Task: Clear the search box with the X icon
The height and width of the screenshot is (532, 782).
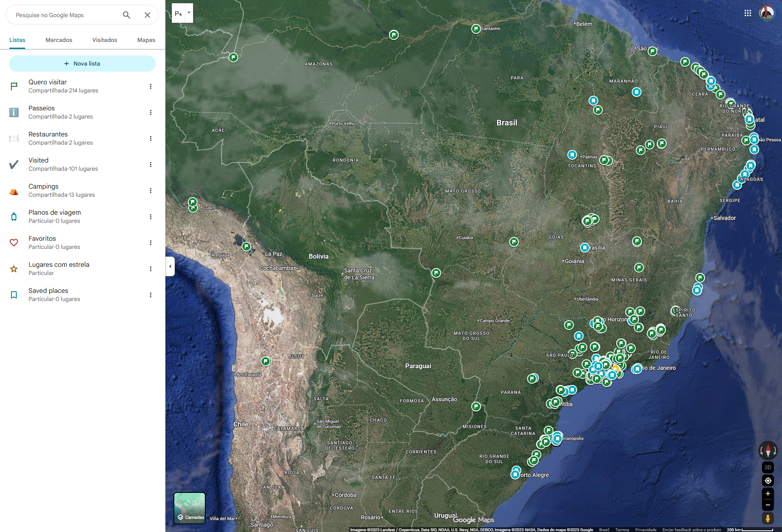Action: coord(147,15)
